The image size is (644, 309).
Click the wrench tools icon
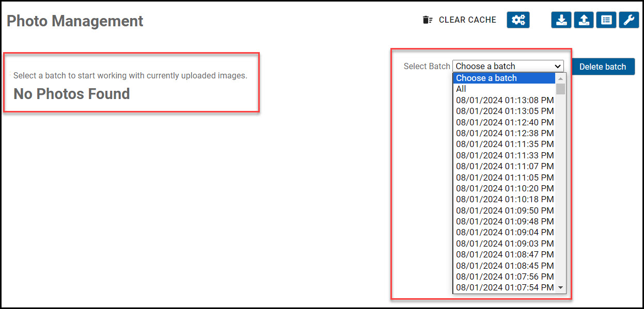tap(629, 20)
